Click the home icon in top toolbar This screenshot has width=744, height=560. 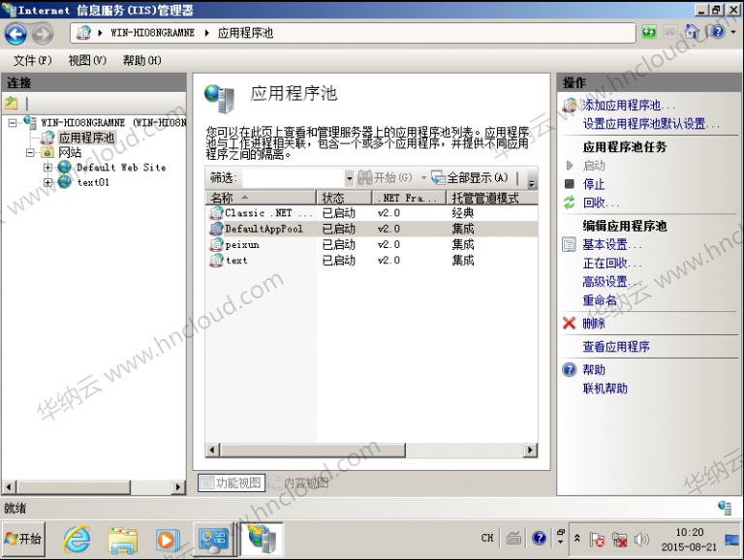692,32
